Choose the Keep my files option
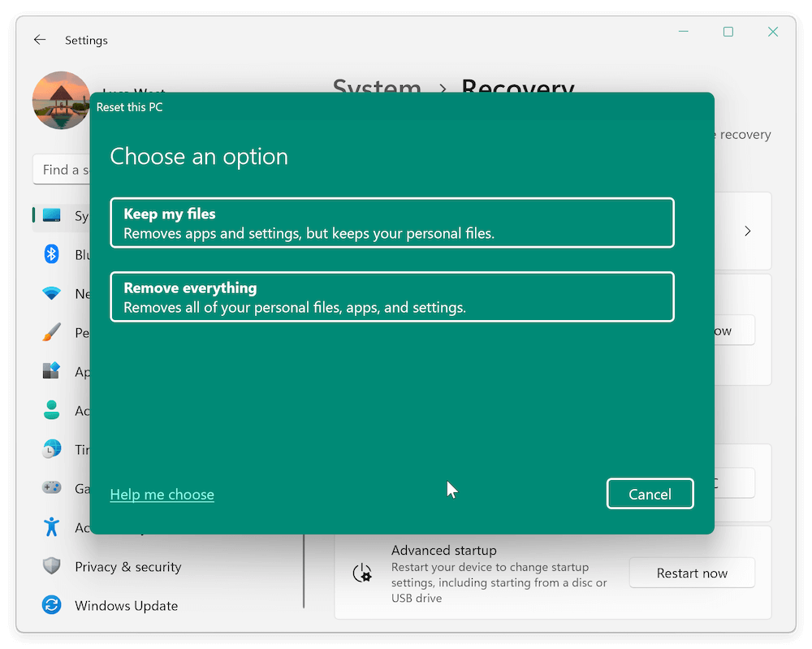Viewport: 812px width, 649px height. pos(392,223)
